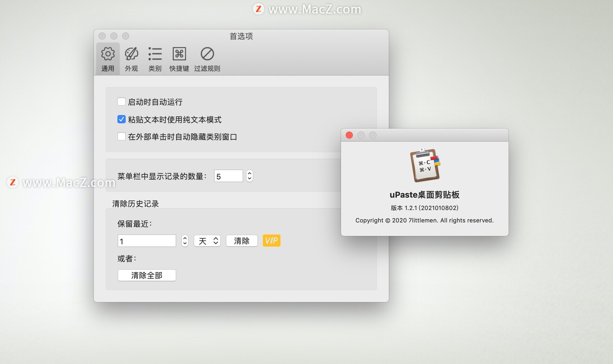
Task: Open the 天 time unit dropdown
Action: [207, 241]
